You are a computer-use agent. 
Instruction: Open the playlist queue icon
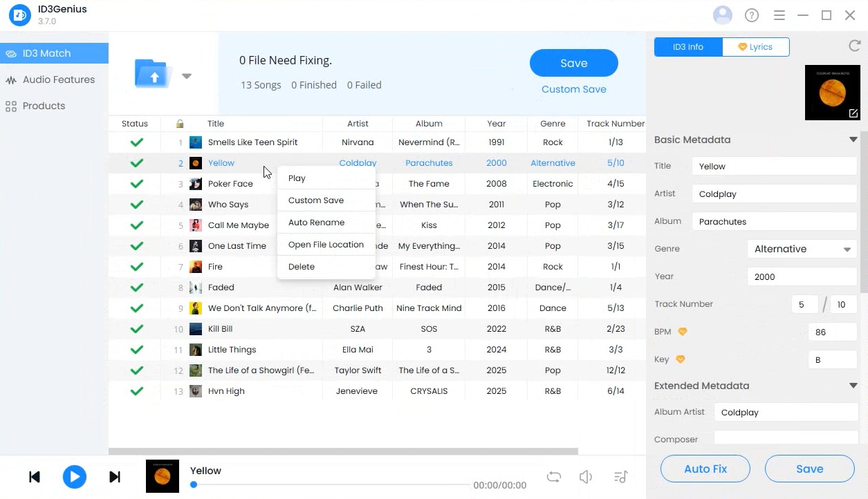(620, 477)
